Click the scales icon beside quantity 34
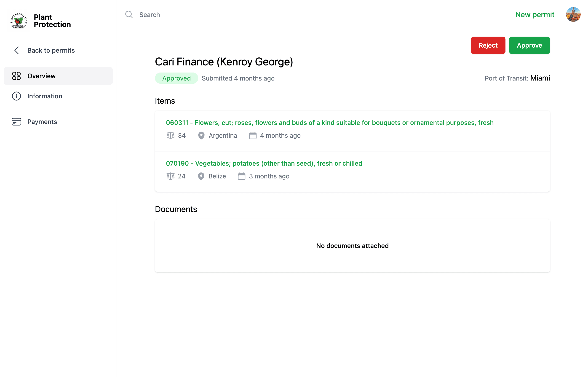This screenshot has height=377, width=588. [x=171, y=135]
